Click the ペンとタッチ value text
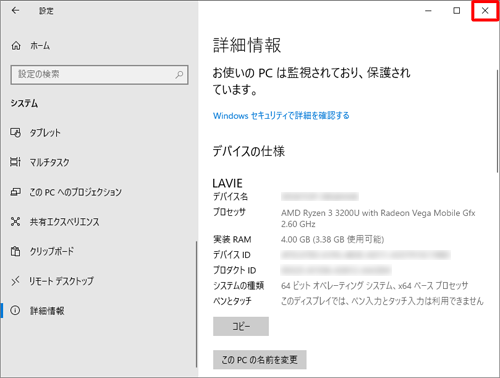The image size is (500, 378). click(x=382, y=301)
